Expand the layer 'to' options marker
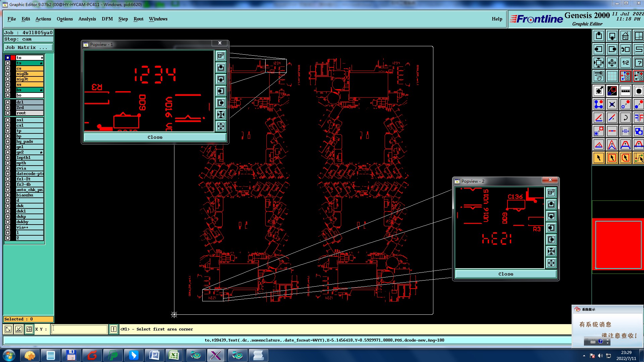The width and height of the screenshot is (644, 362). [x=42, y=58]
